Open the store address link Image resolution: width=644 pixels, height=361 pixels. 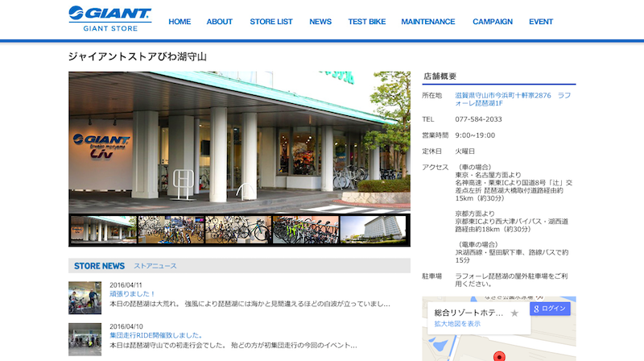click(513, 99)
